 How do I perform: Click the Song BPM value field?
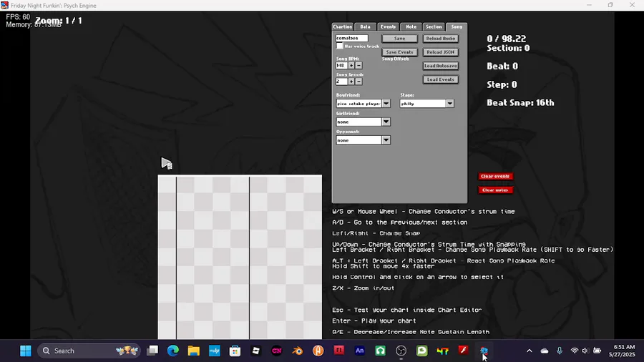pos(342,66)
